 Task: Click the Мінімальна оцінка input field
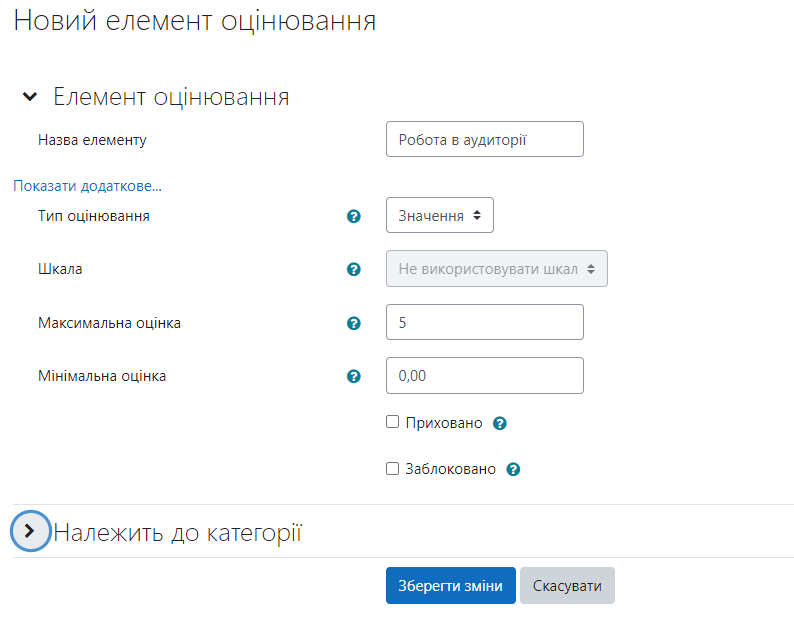click(485, 375)
